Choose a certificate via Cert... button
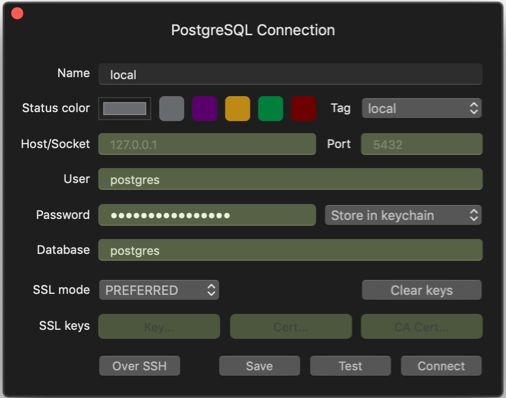This screenshot has width=506, height=398. [x=291, y=327]
